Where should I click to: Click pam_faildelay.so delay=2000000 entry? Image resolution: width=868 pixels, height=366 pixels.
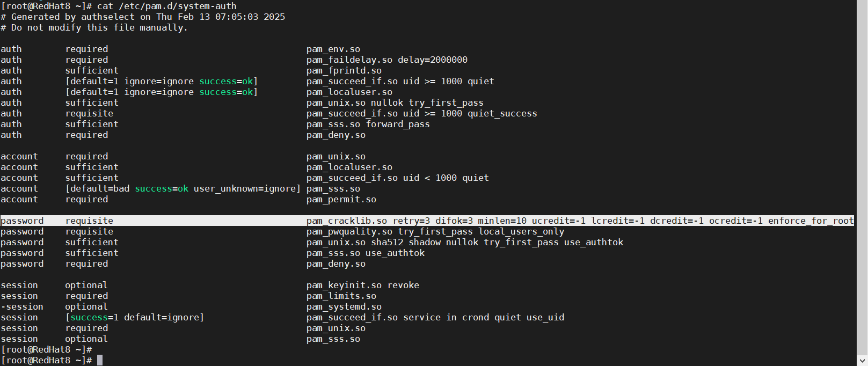point(386,60)
